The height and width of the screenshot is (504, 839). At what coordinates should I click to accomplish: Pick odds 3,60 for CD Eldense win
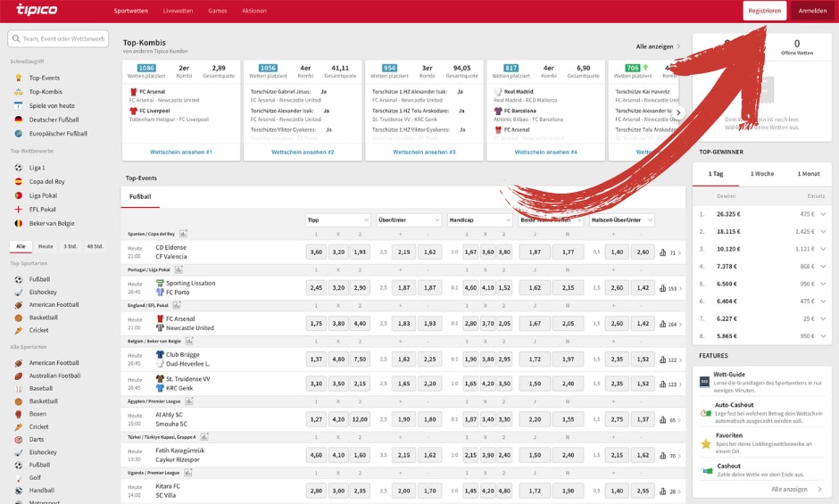point(316,252)
